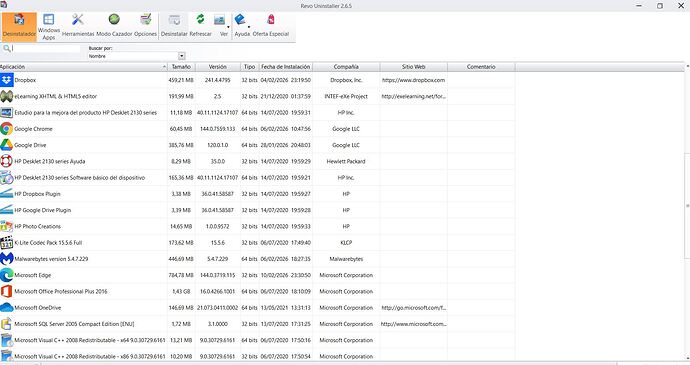
Task: Select the Dropbox app icon
Action: 7,80
